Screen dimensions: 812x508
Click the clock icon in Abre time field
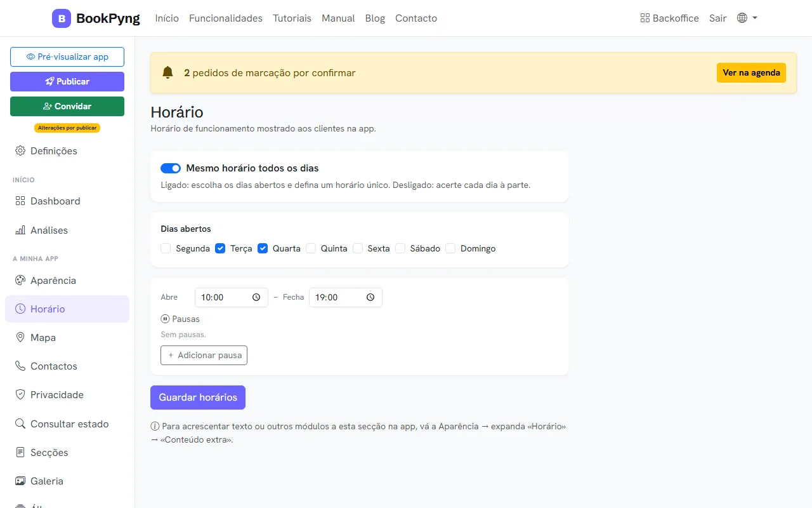tap(256, 297)
